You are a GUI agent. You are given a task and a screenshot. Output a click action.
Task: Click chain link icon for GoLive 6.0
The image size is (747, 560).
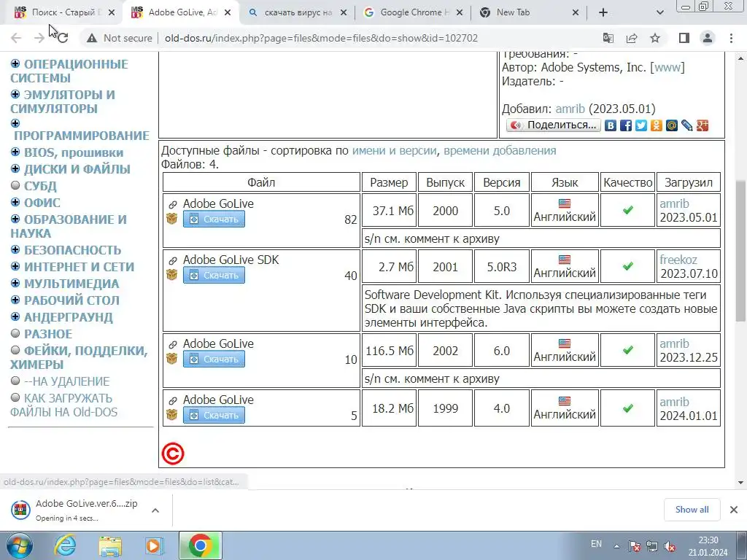[172, 344]
